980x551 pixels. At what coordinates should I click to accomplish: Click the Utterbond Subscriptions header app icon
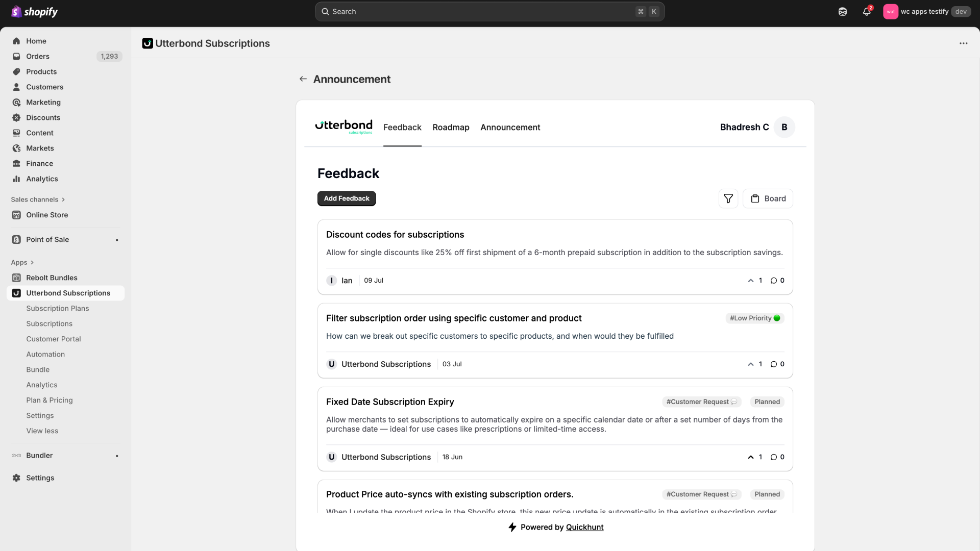point(148,43)
